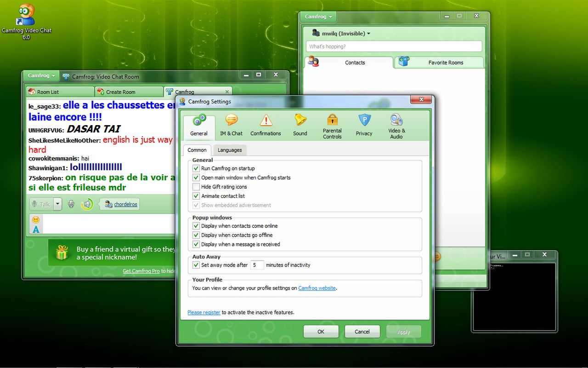This screenshot has height=368, width=588.
Task: Open the IM & Chat settings category
Action: click(x=231, y=126)
